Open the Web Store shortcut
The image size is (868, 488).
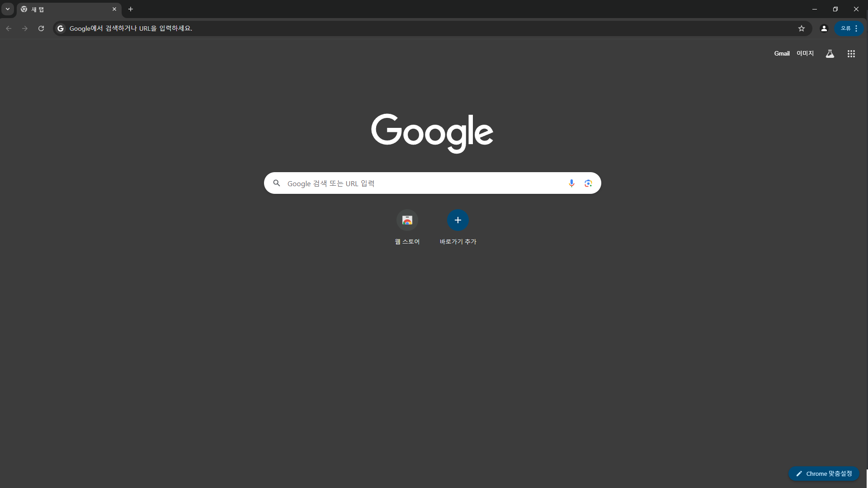pos(407,221)
